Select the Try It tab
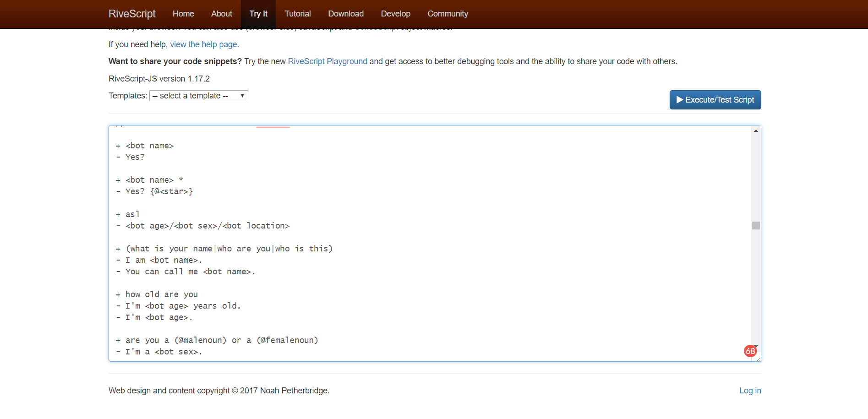The height and width of the screenshot is (419, 868). [x=258, y=13]
